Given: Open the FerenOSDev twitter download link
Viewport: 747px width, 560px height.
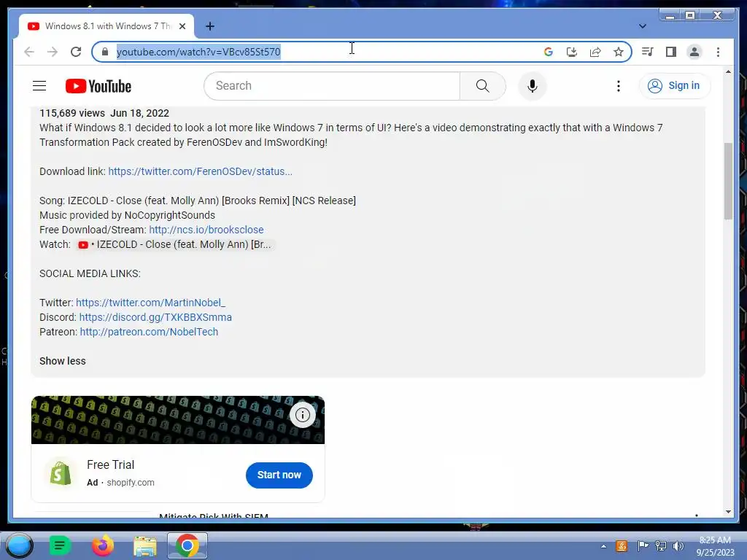Looking at the screenshot, I should (x=200, y=171).
